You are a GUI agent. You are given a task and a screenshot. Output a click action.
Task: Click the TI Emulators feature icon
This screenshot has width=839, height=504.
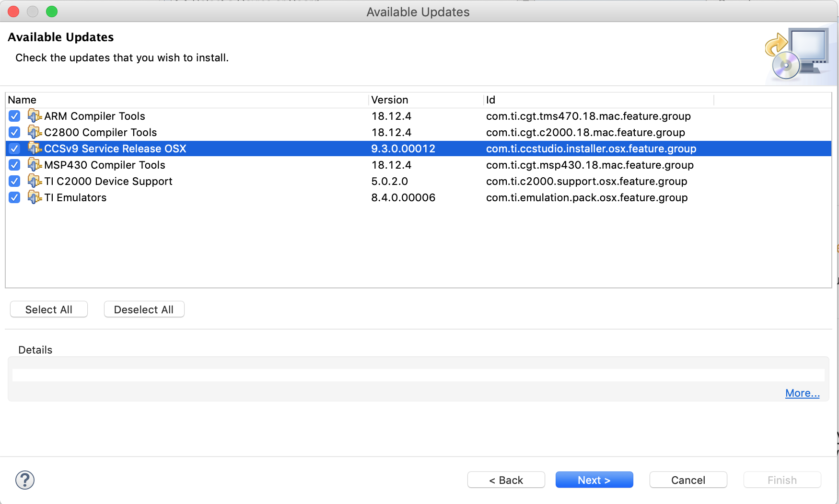coord(35,197)
